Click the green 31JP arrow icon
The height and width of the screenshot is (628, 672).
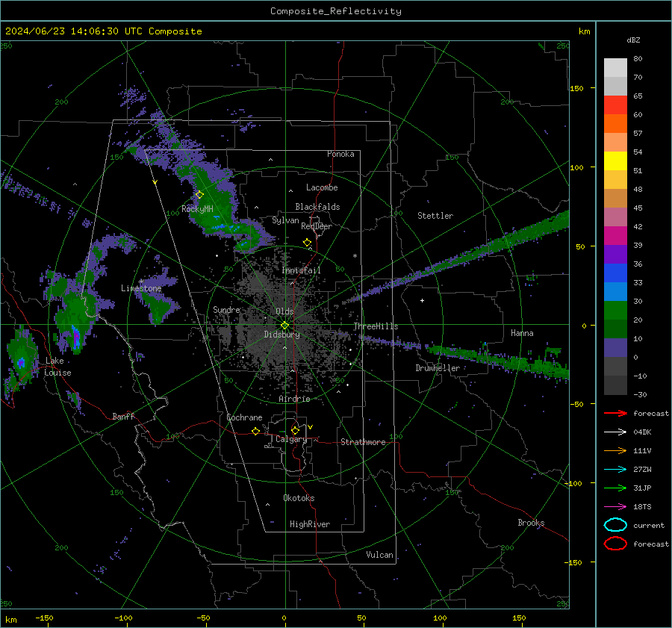(x=615, y=488)
